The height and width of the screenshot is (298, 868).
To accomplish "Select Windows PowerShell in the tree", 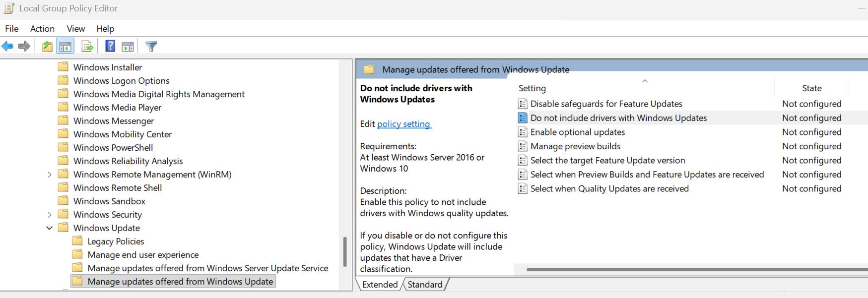I will coord(113,147).
